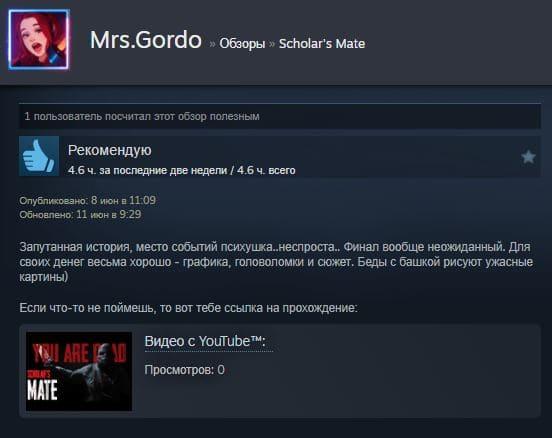Click the second breadcrumb separator arrow

coord(272,44)
